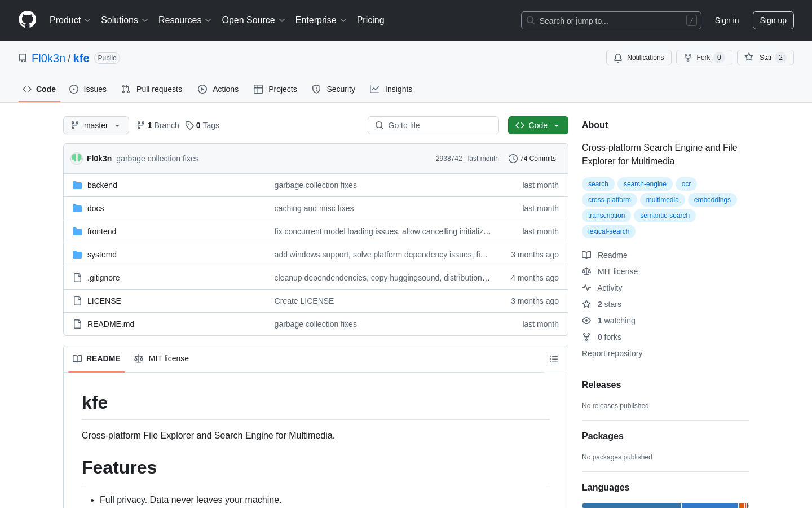This screenshot has width=812, height=508.
Task: Switch to the Security tab
Action: click(x=334, y=89)
